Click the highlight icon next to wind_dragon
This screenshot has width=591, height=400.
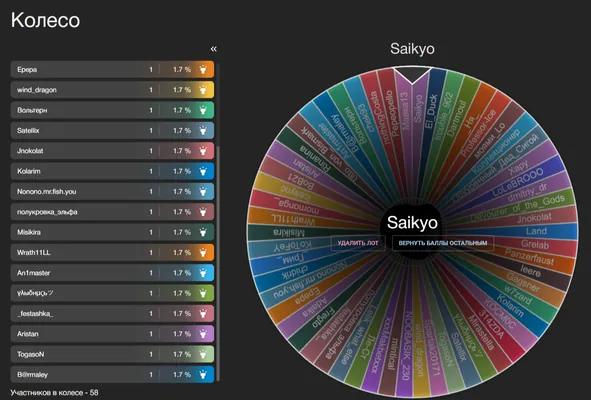click(x=203, y=90)
